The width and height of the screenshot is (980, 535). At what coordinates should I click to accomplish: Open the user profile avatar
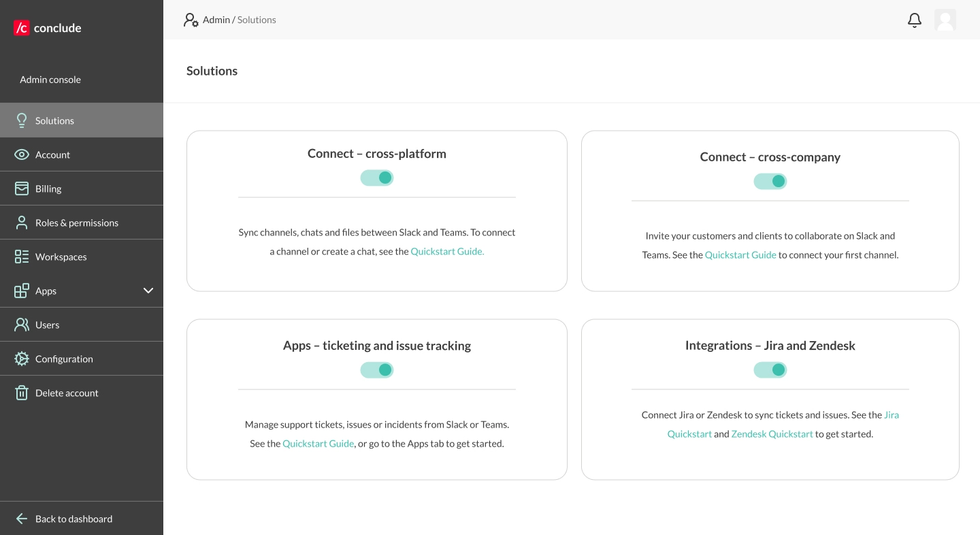(945, 20)
